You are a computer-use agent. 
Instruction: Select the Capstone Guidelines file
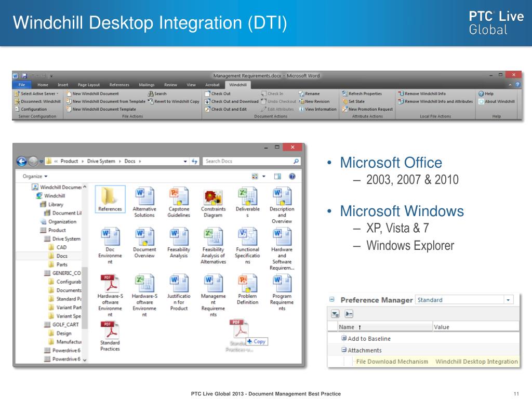click(179, 202)
